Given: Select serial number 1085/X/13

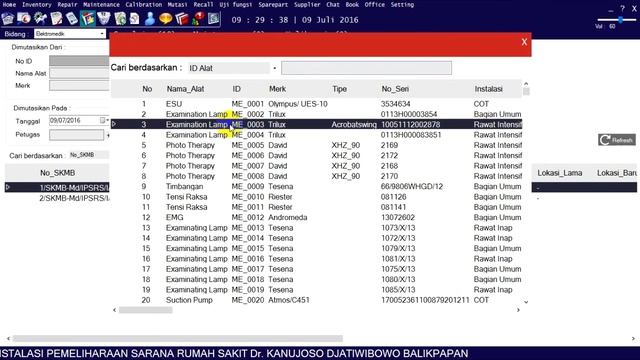Looking at the screenshot, I should coord(398,290).
